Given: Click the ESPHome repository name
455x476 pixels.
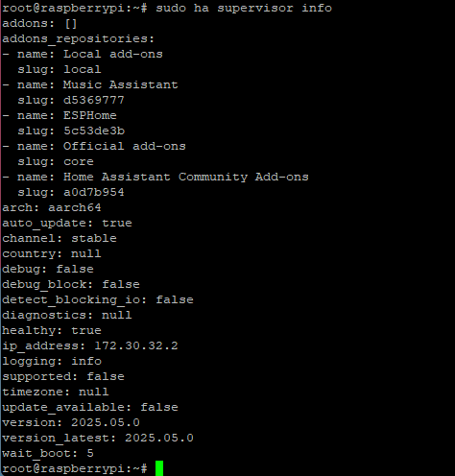Looking at the screenshot, I should point(90,115).
